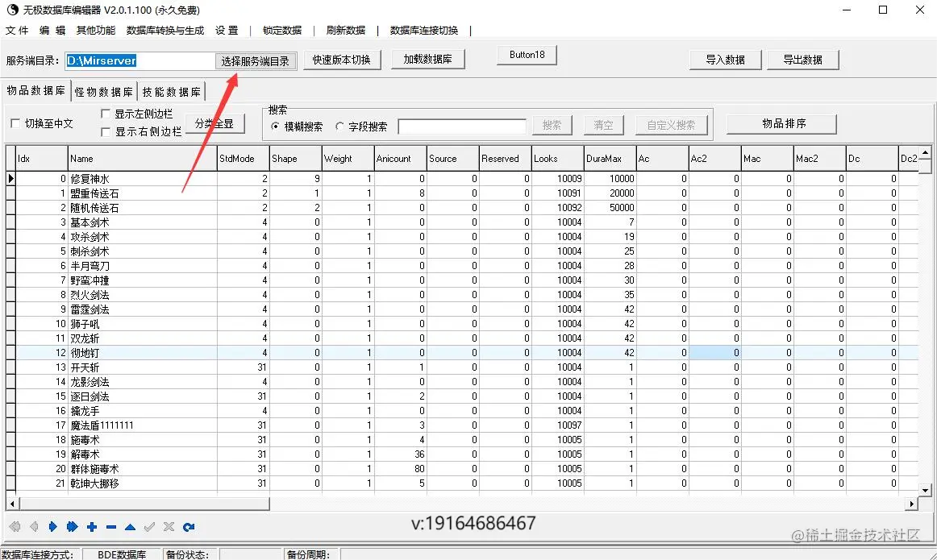Select the 字段搜索 radio button

coord(339,127)
